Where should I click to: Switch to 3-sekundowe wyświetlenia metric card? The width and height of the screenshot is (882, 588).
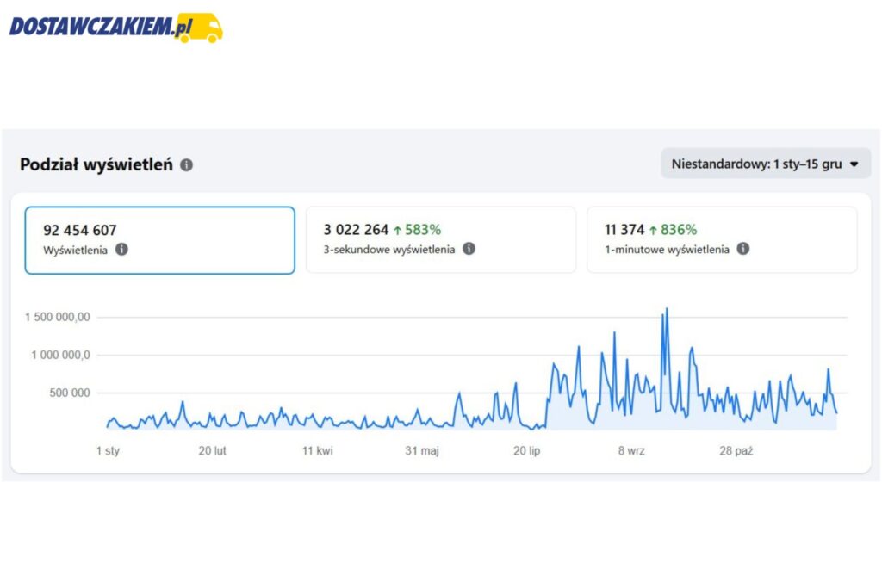(x=440, y=240)
